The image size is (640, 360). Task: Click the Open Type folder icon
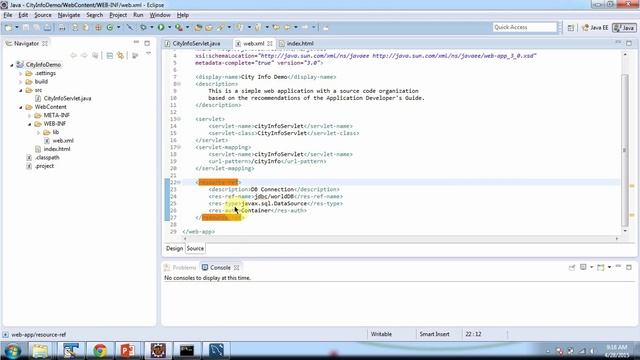(x=198, y=27)
